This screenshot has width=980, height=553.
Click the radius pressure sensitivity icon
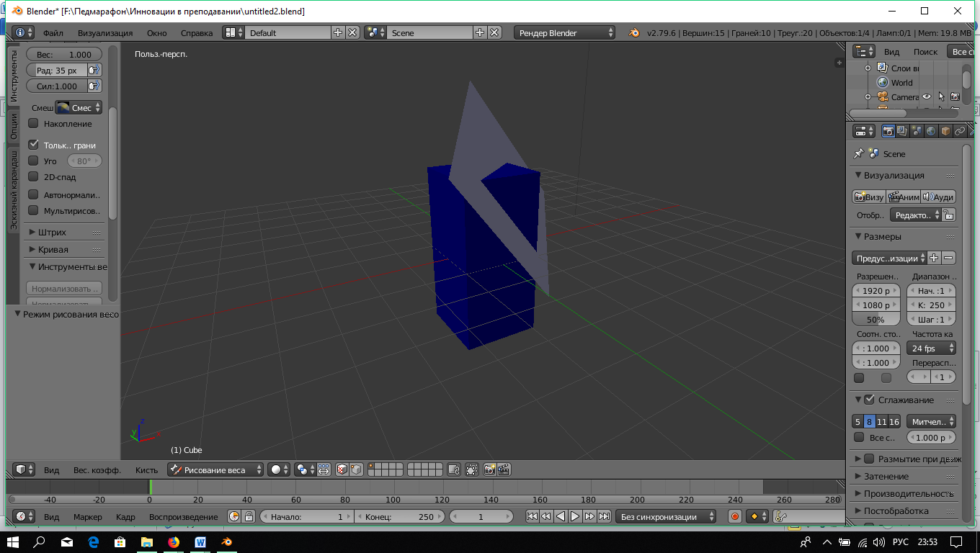(94, 71)
